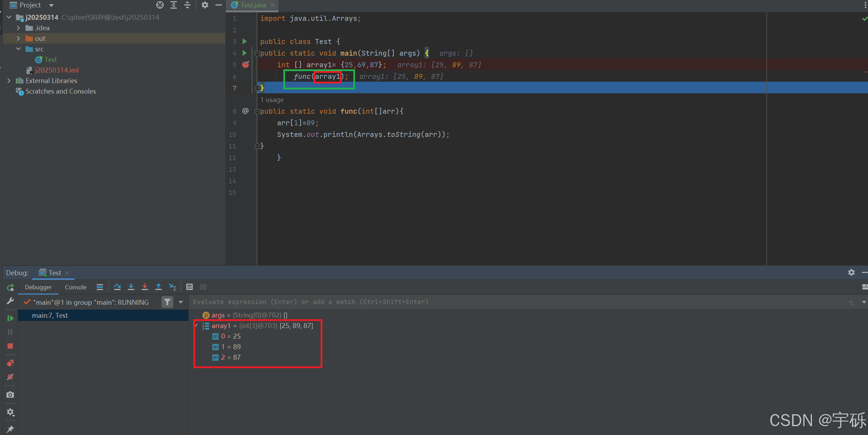The width and height of the screenshot is (868, 435).
Task: Toggle Mute Breakpoints icon
Action: [10, 377]
